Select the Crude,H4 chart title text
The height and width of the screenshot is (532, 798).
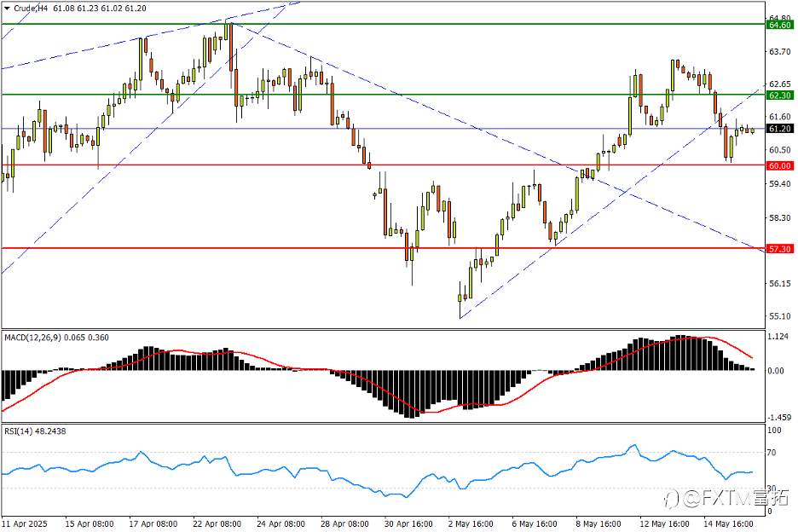point(31,9)
